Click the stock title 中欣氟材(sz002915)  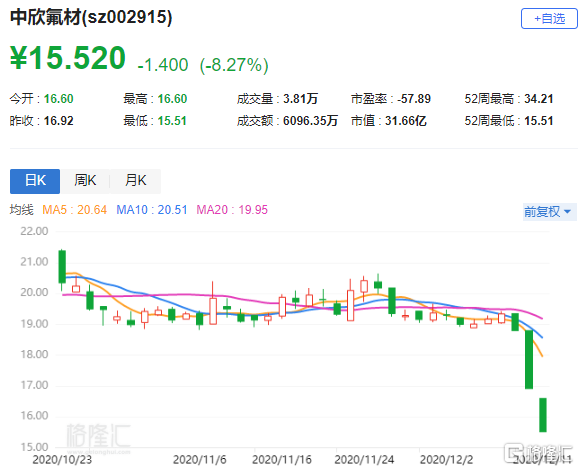(91, 17)
